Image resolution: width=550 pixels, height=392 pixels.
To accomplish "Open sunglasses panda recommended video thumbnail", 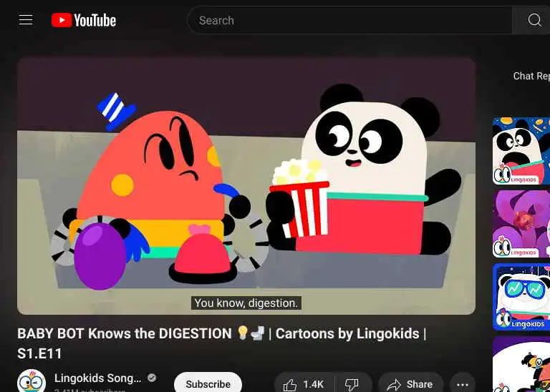I will (x=521, y=297).
